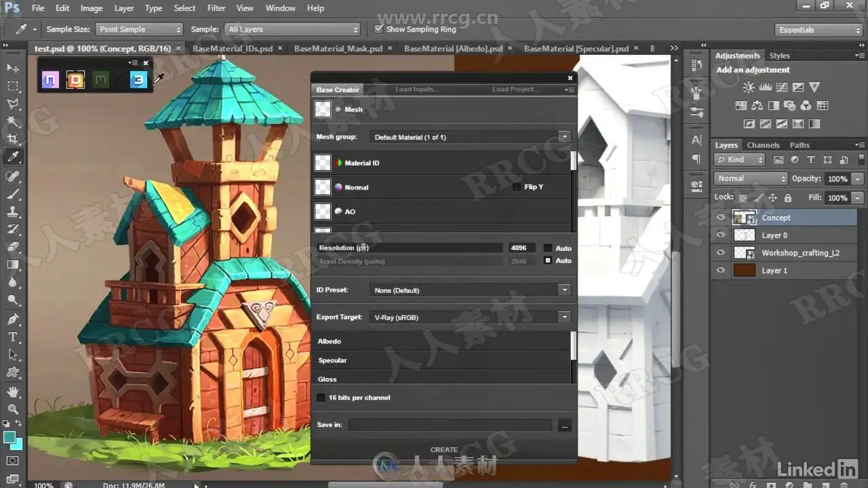This screenshot has width=868, height=488.
Task: Open the Sample All Layers dropdown
Action: pos(292,30)
